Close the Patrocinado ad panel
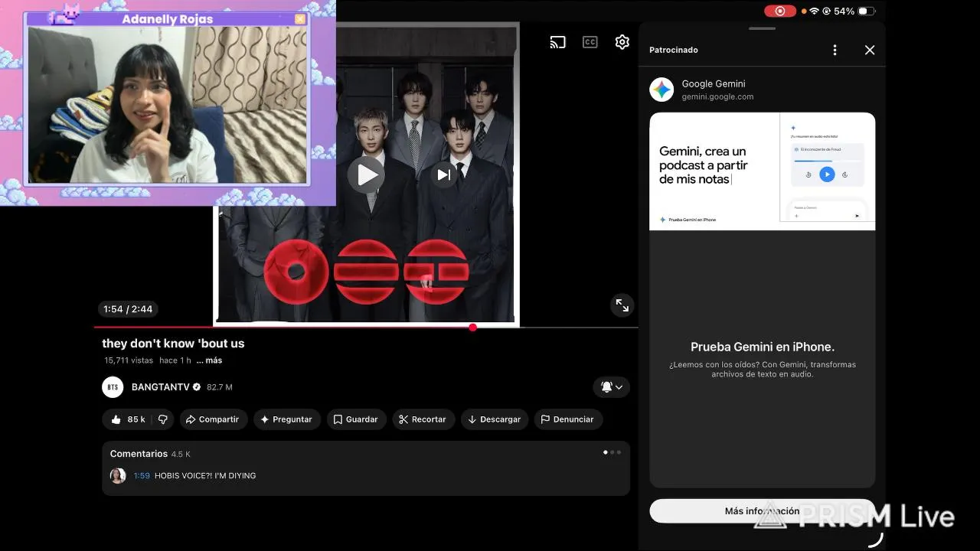The height and width of the screenshot is (551, 980). click(870, 50)
